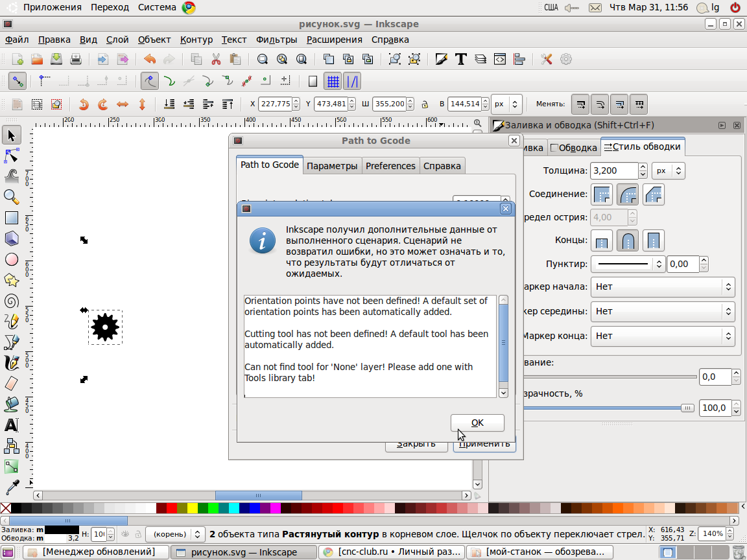Select the Star polygon tool

12,280
